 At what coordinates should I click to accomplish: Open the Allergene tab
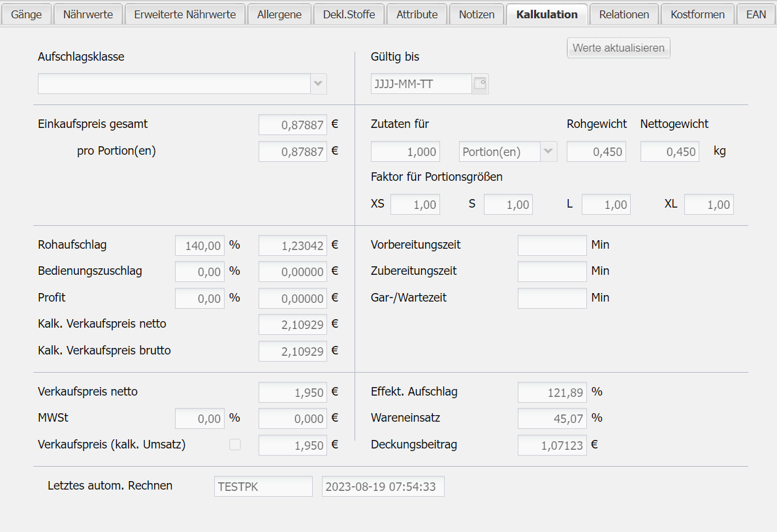point(279,14)
